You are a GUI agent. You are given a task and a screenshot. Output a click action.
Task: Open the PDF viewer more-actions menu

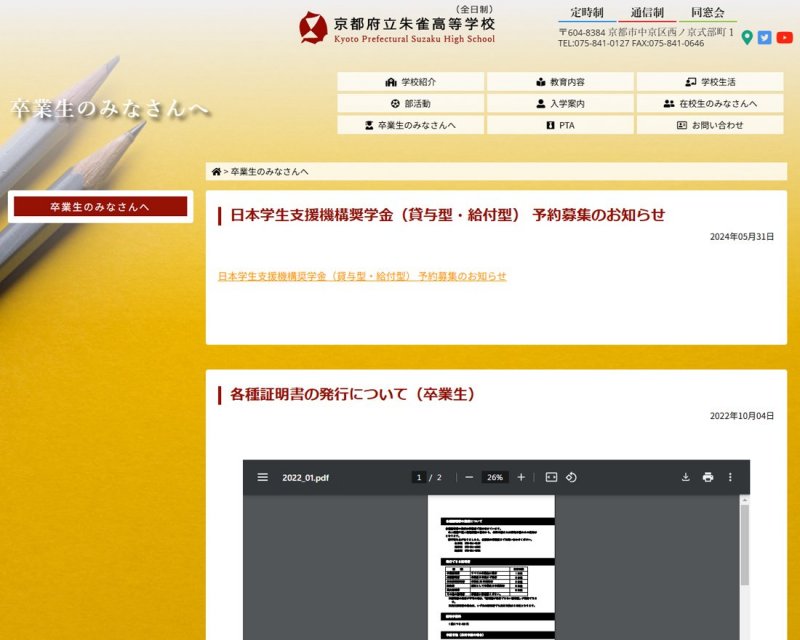(730, 477)
